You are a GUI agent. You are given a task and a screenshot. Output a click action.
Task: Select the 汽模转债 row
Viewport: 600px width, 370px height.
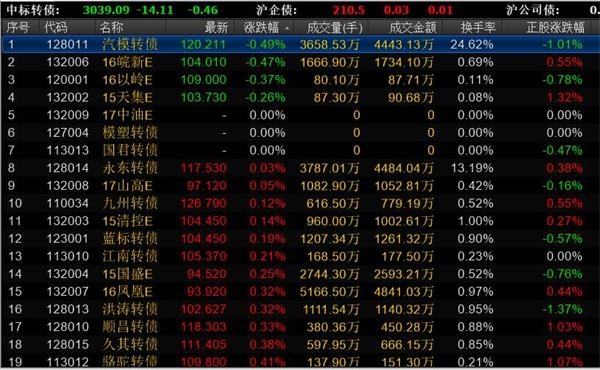point(300,44)
